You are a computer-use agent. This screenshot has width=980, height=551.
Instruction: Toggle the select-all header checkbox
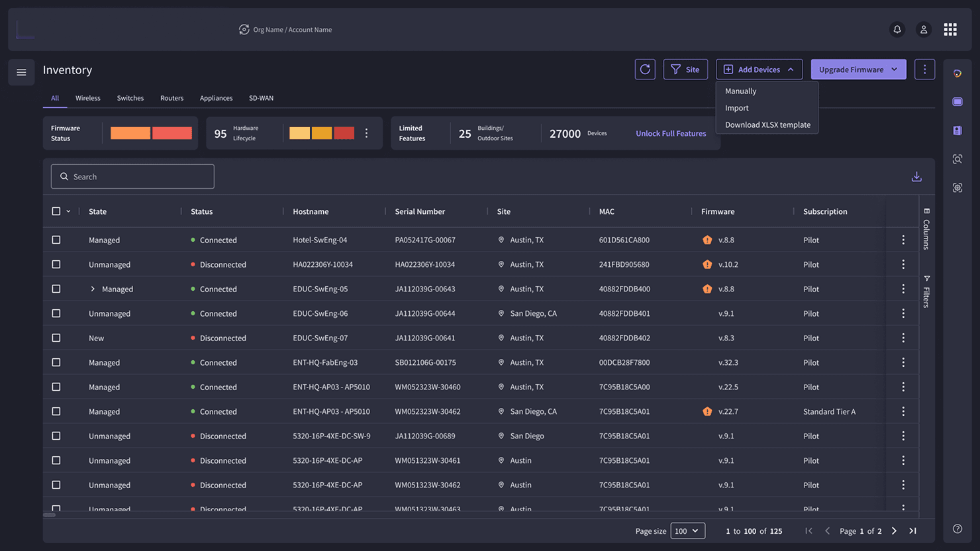[56, 211]
